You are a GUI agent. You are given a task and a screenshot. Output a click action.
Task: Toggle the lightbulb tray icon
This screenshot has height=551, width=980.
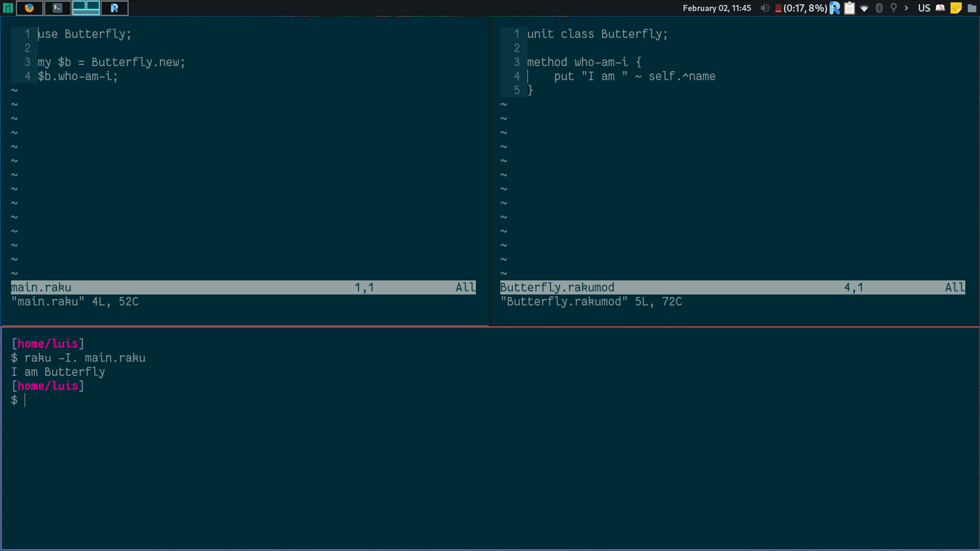tap(893, 8)
